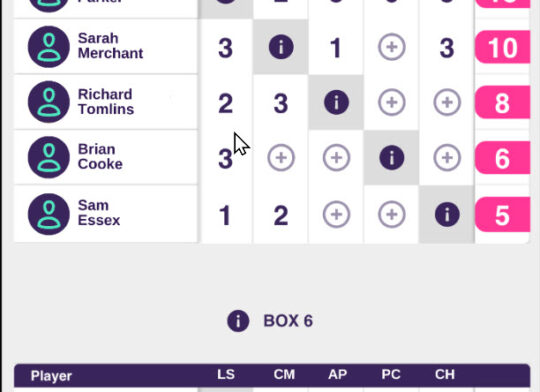The width and height of the screenshot is (540, 392).
Task: Click Sam Essex's avatar icon
Action: 49,214
